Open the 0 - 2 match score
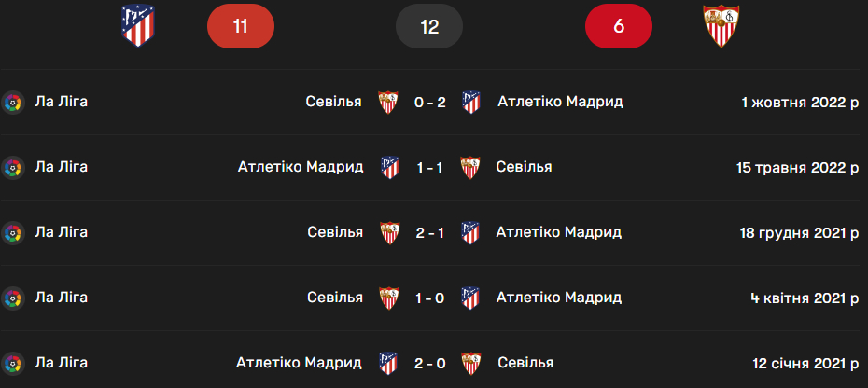 click(x=429, y=102)
